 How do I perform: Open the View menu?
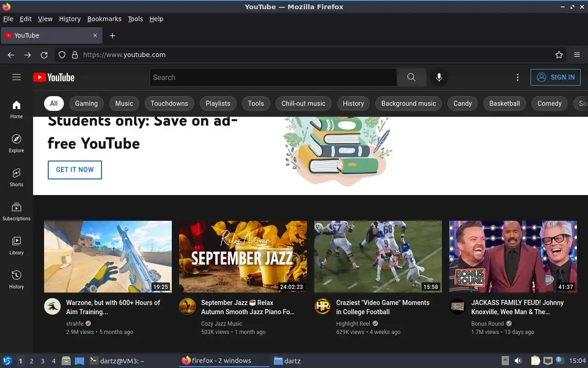click(45, 19)
